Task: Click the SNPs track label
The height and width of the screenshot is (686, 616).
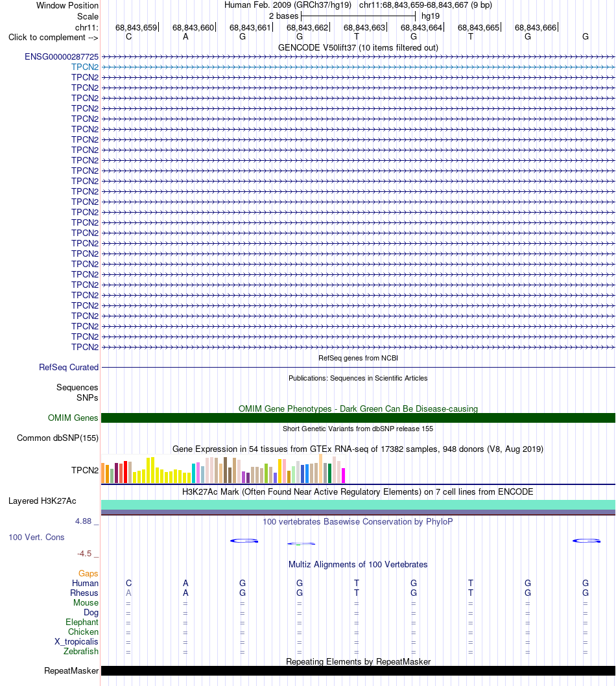Action: [87, 397]
